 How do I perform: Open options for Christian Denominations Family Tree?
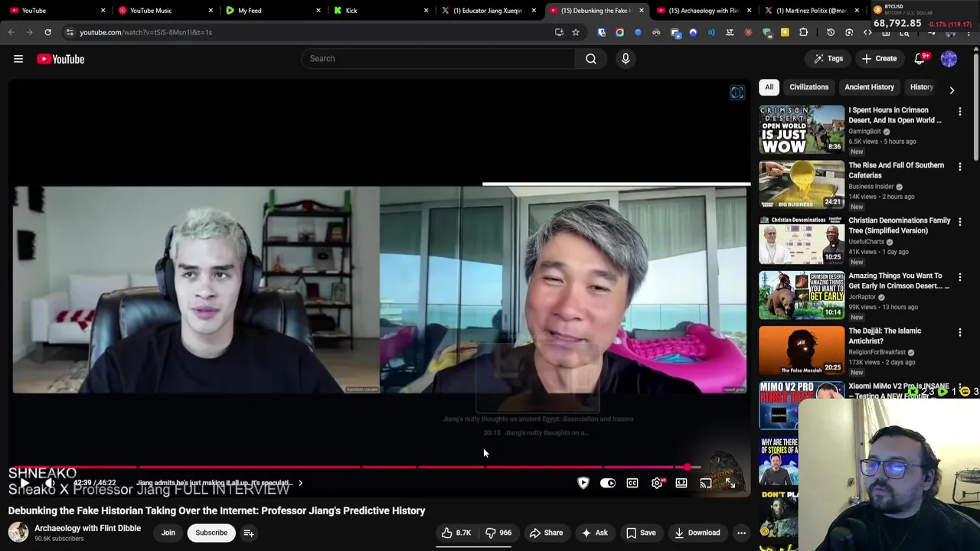tap(960, 222)
